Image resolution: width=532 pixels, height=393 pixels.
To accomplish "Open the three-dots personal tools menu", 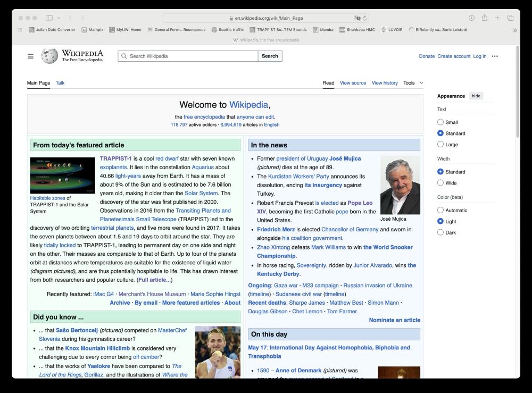I will point(495,56).
